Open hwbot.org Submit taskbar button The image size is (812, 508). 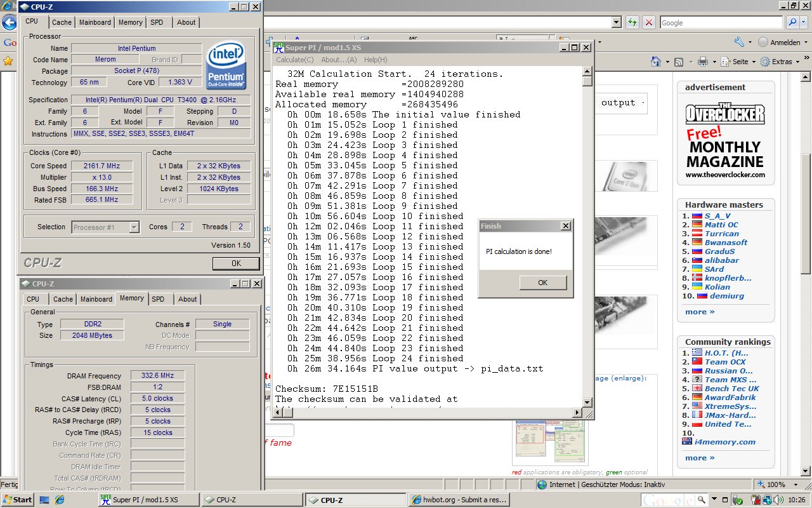457,500
